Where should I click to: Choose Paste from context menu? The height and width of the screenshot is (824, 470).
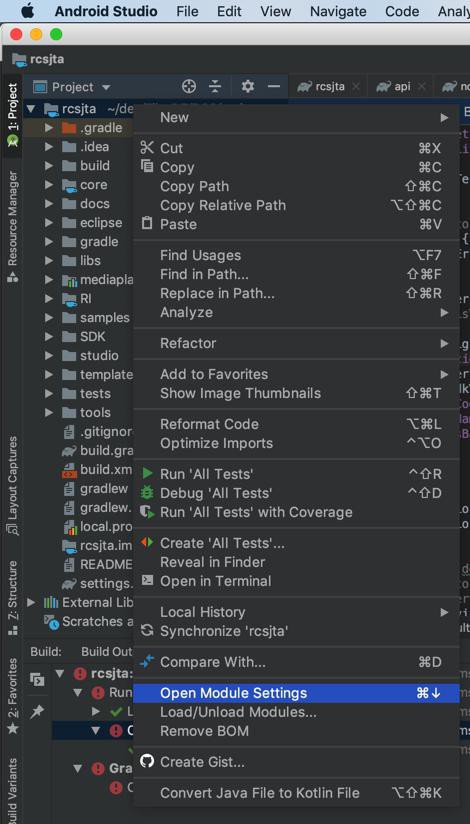click(x=296, y=224)
